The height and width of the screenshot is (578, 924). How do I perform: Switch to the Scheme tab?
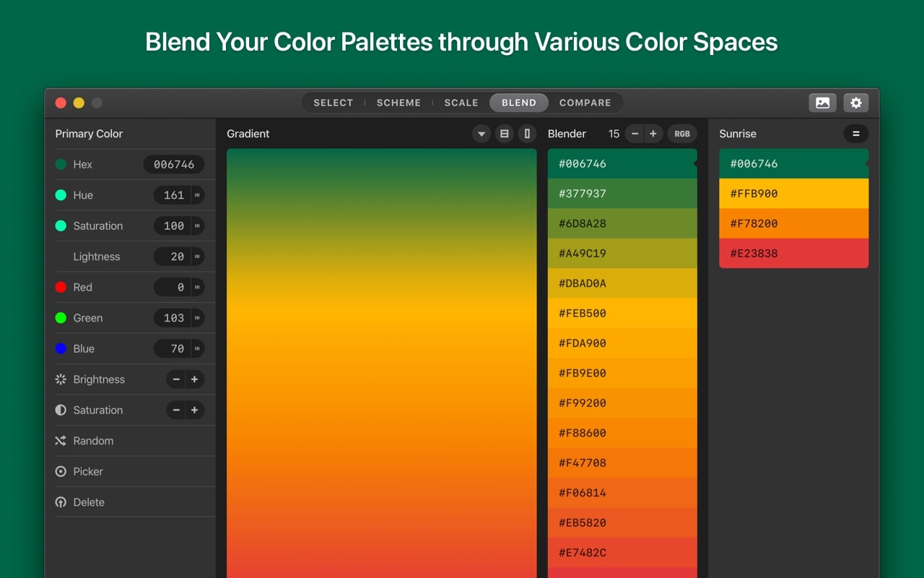click(398, 103)
